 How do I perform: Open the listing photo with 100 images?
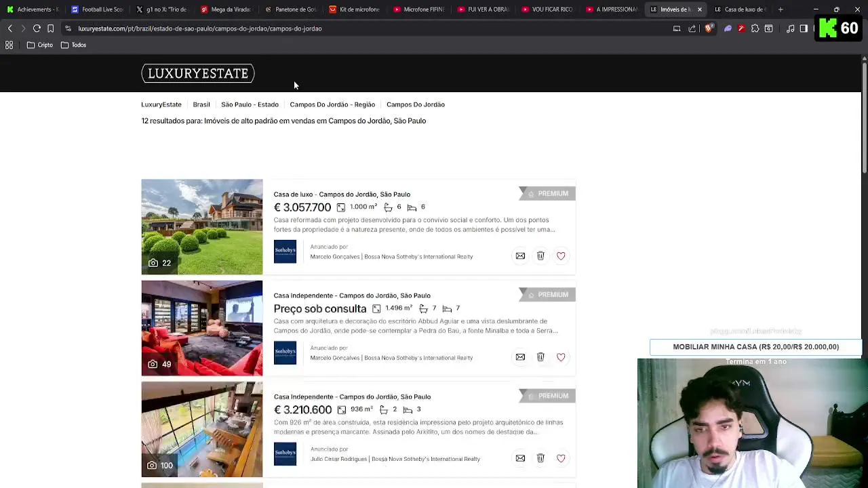point(202,430)
